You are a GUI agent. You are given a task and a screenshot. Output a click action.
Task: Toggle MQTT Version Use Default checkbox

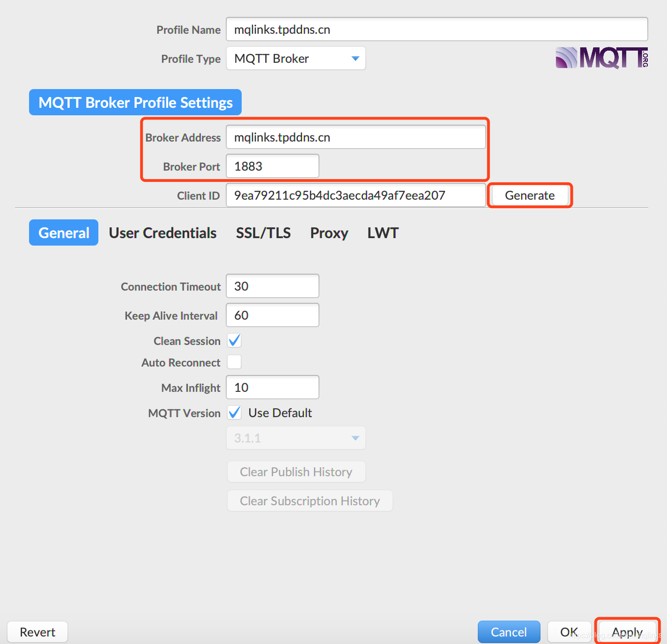click(234, 413)
